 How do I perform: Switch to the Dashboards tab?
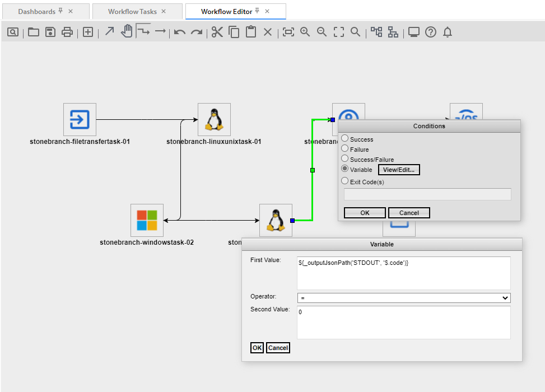(37, 11)
